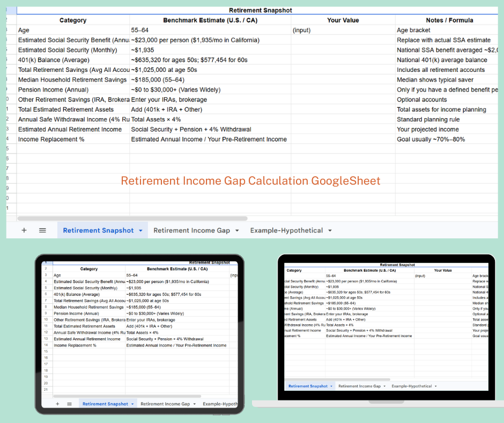Click the Category column header cell
The height and width of the screenshot is (423, 504).
(x=73, y=20)
